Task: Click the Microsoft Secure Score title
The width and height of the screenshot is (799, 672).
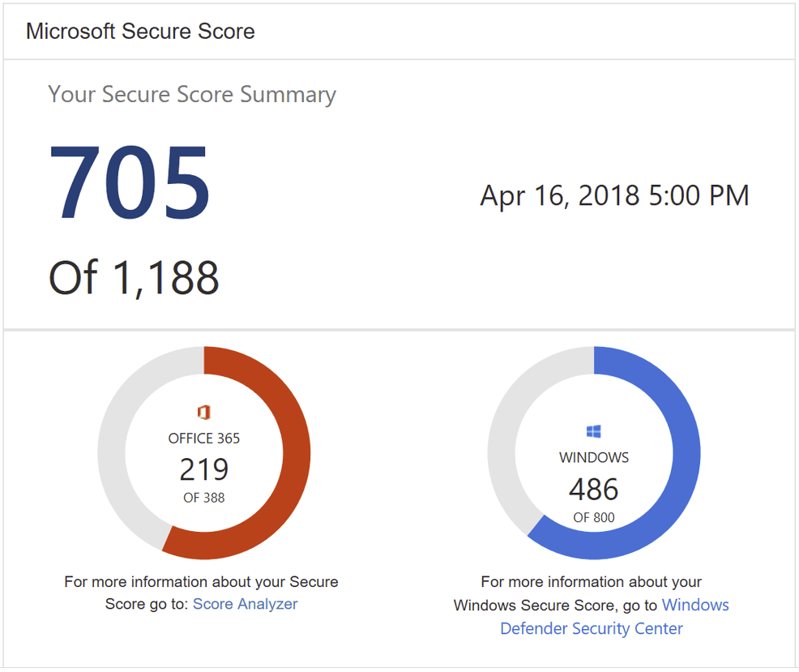Action: (140, 31)
